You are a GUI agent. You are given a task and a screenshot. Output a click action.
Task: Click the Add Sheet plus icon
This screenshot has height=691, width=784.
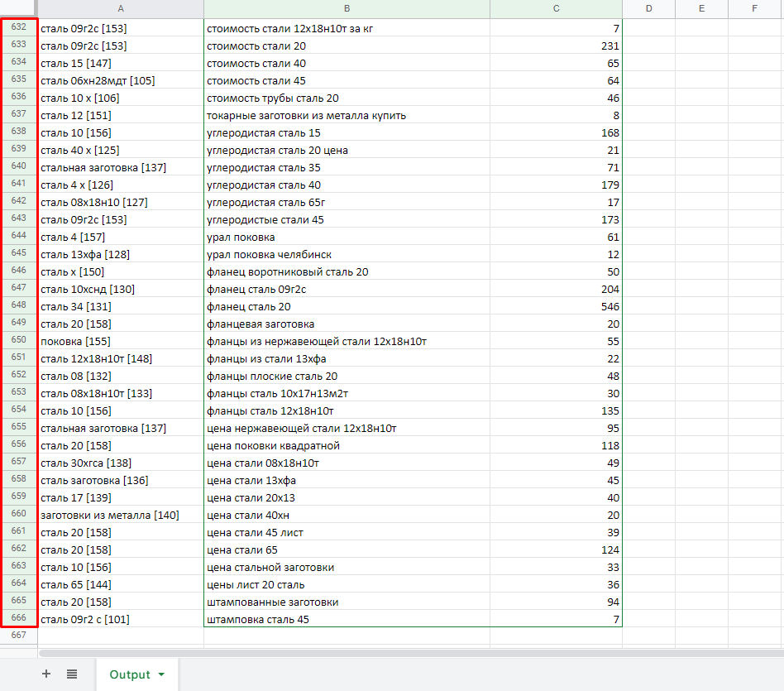coord(46,674)
